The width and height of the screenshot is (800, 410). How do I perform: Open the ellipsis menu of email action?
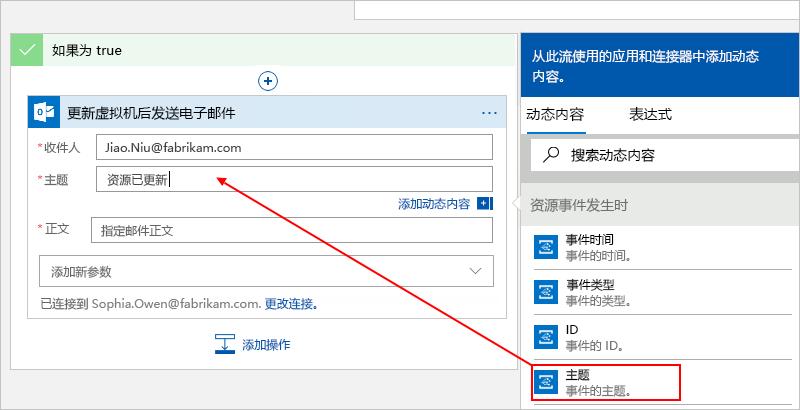489,113
